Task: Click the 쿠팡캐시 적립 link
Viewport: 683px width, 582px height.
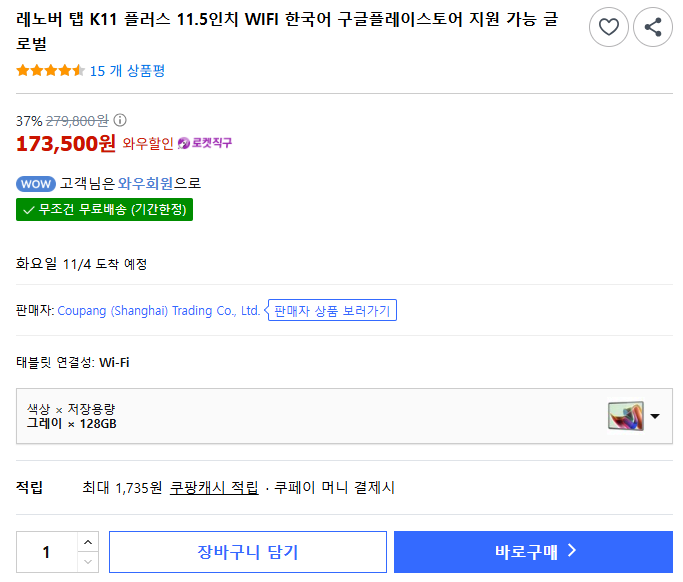Action: click(x=214, y=488)
